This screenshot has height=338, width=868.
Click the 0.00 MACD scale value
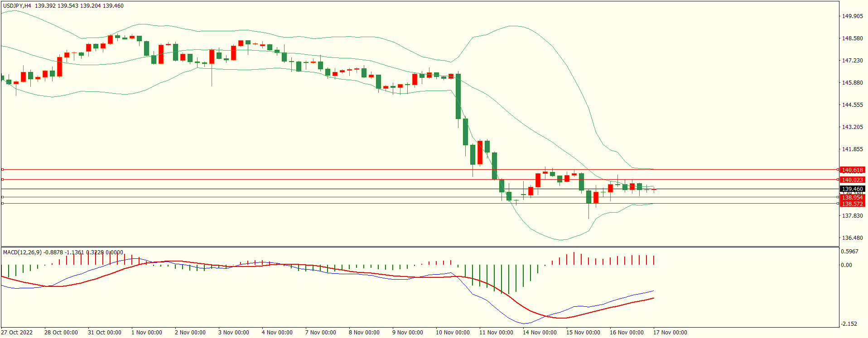coord(846,265)
